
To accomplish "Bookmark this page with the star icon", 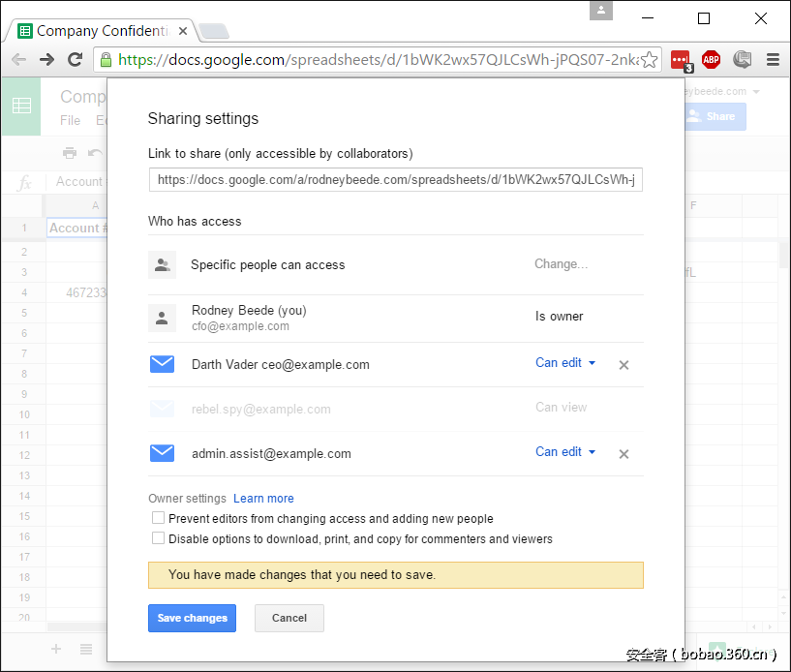I will click(650, 60).
